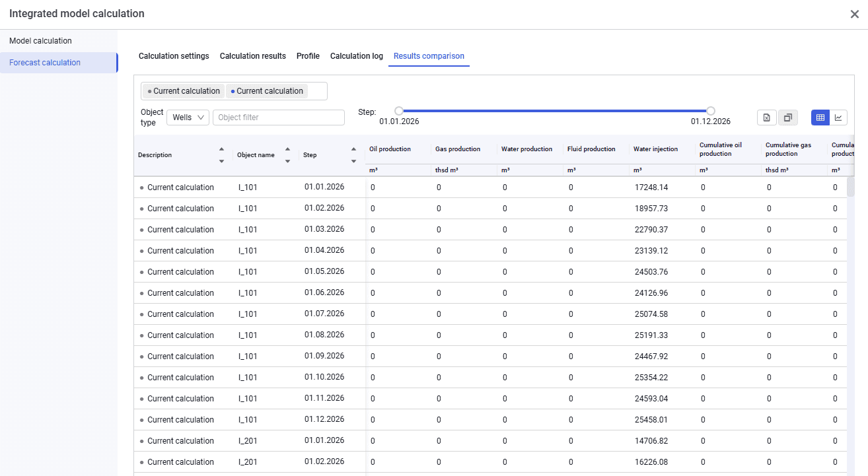Click water injection value 25458.01
868x476 pixels.
click(651, 420)
